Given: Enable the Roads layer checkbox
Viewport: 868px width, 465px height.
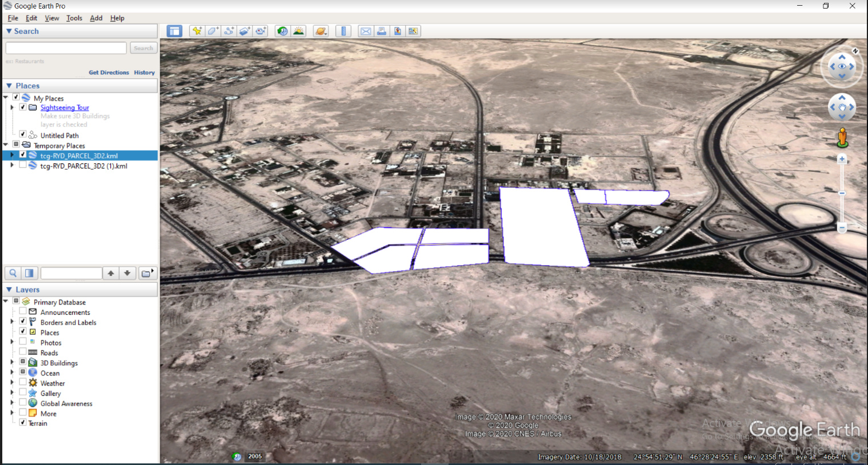Looking at the screenshot, I should tap(23, 352).
